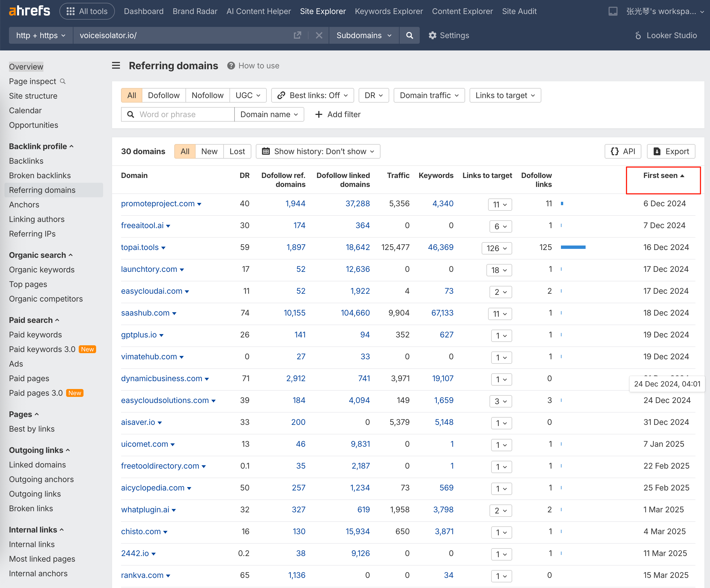
Task: Open saashub.com domain link
Action: pos(145,313)
